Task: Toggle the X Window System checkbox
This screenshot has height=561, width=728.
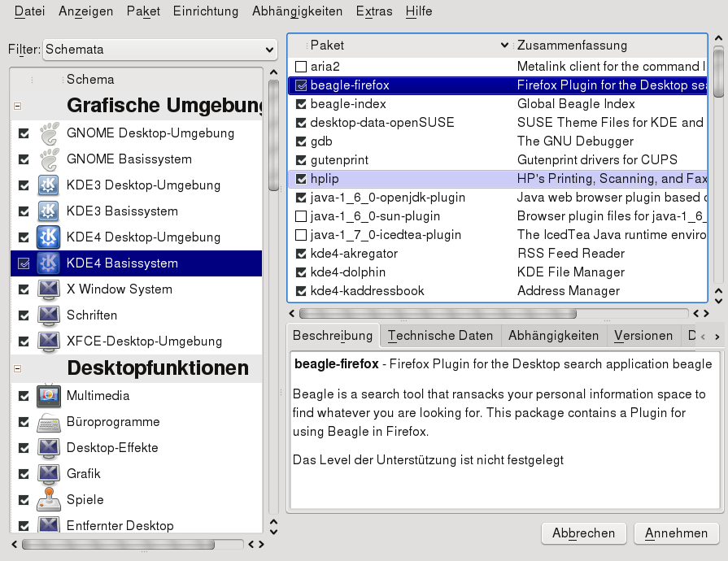Action: 24,289
